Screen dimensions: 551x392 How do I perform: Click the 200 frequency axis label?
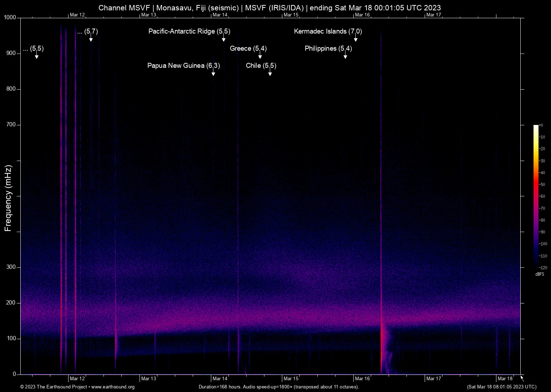[x=11, y=303]
